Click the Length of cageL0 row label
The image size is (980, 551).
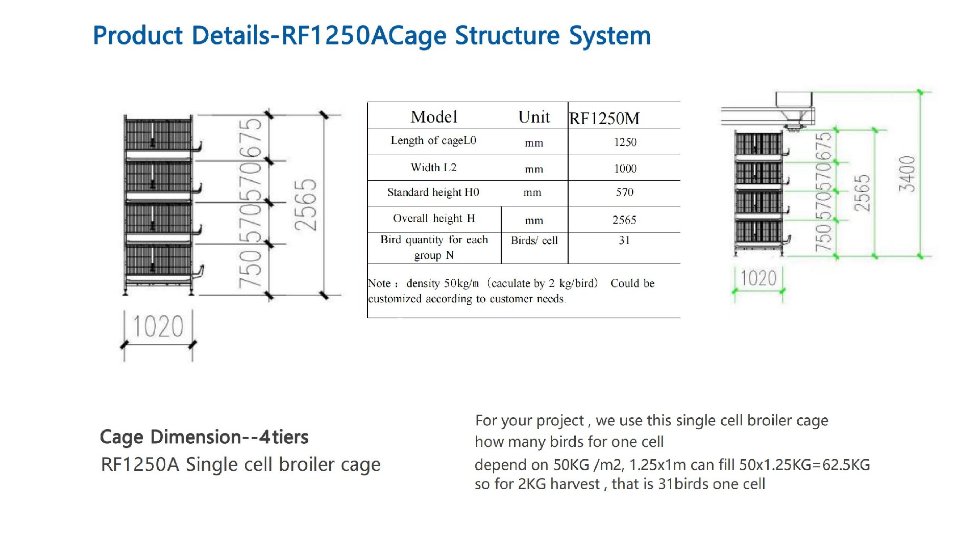click(x=433, y=141)
